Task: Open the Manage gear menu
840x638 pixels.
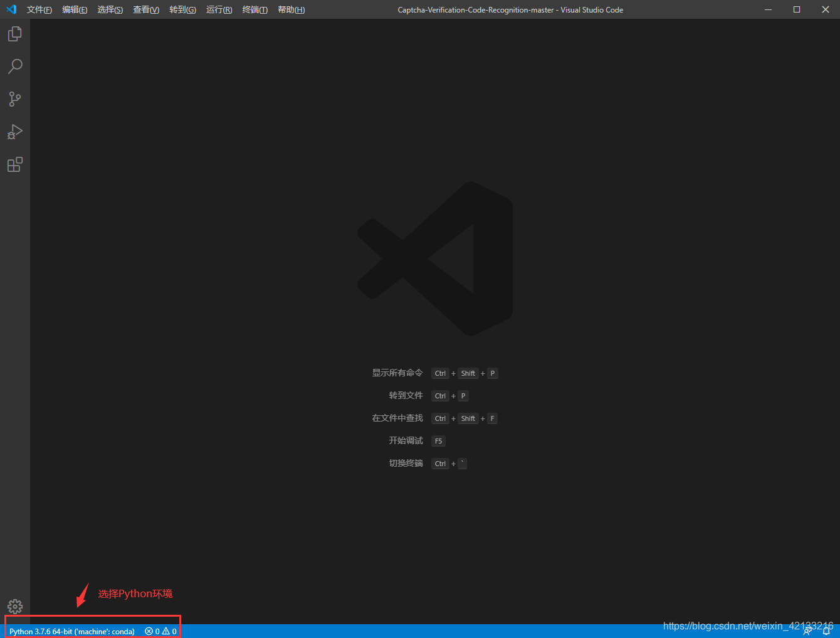Action: click(x=15, y=607)
